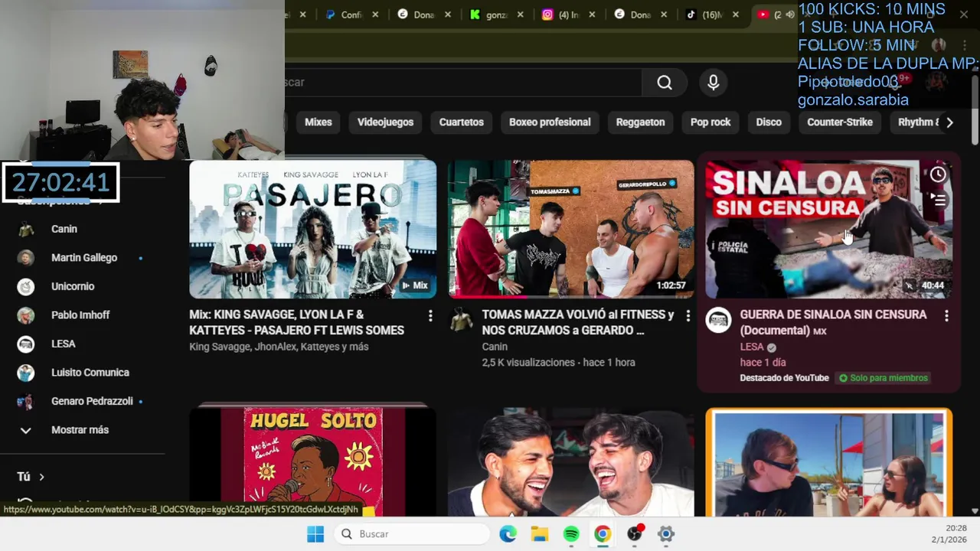980x551 pixels.
Task: Open options menu for Tomas Mazza video
Action: 688,316
